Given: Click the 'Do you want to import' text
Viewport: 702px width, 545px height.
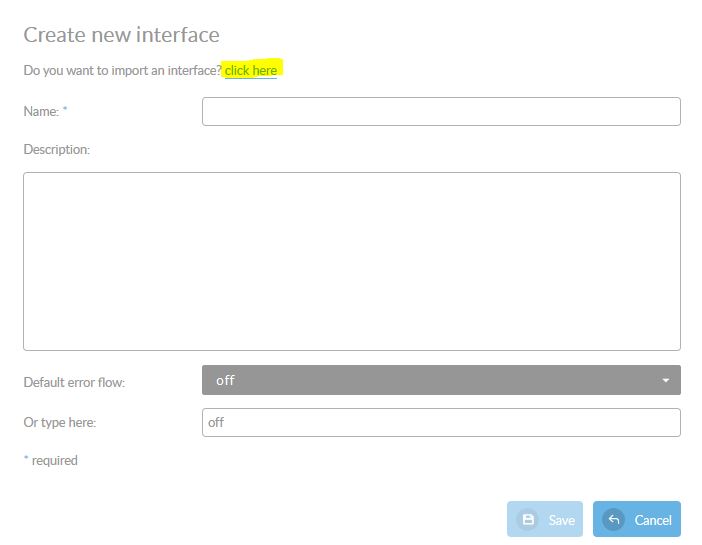Looking at the screenshot, I should pyautogui.click(x=122, y=71).
